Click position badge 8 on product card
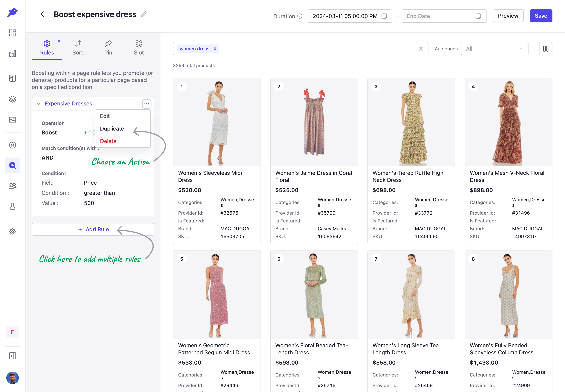The height and width of the screenshot is (392, 565). coord(473,259)
